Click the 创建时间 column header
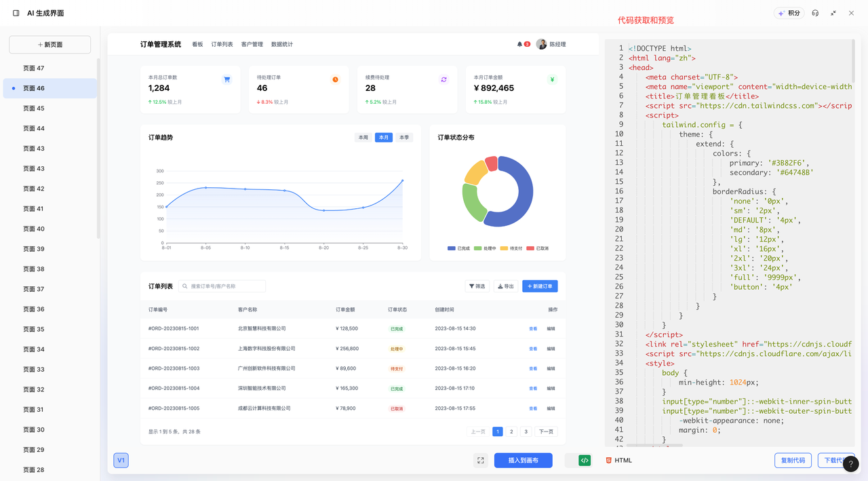Viewport: 868px width, 481px height. (x=444, y=309)
